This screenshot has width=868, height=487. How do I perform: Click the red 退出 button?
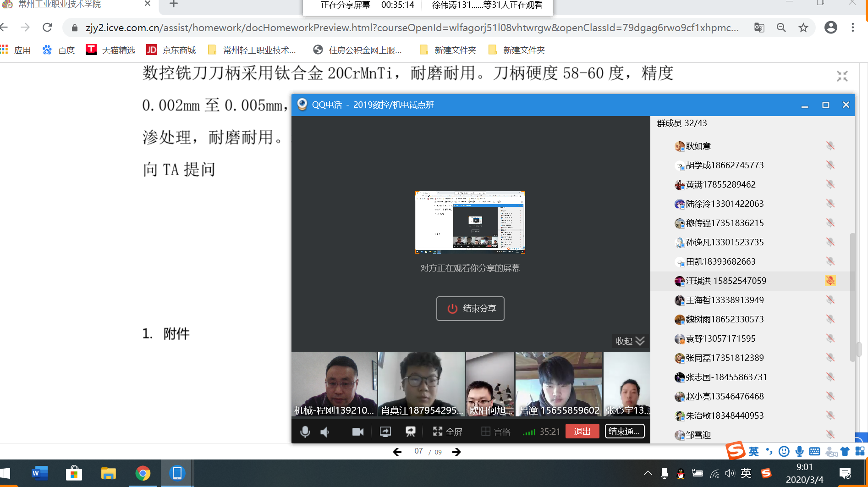tap(582, 432)
